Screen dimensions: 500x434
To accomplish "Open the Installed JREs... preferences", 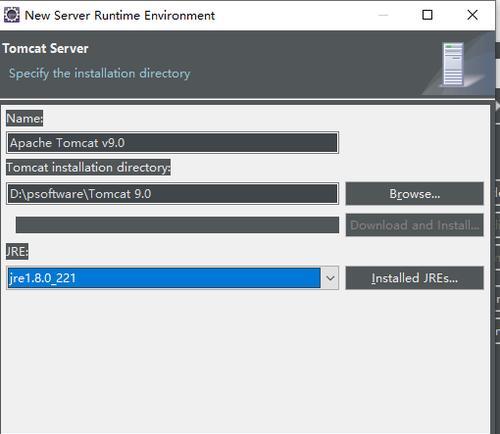I will pos(415,278).
